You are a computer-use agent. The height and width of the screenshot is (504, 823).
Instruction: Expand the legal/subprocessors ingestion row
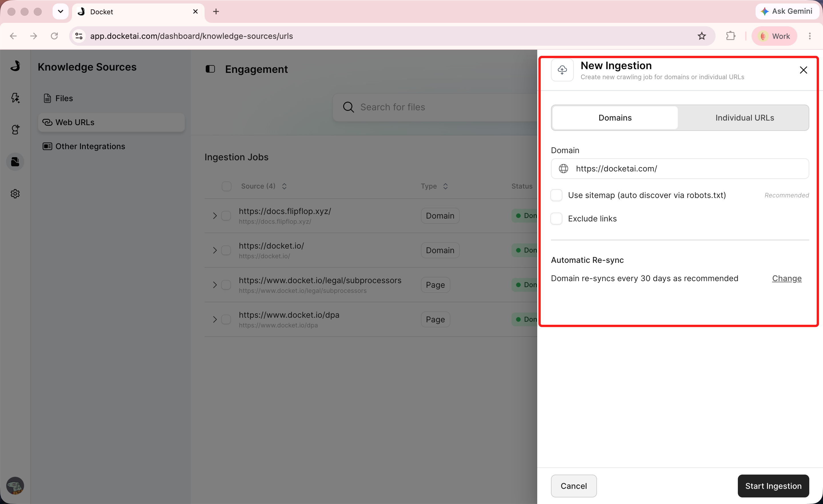(215, 285)
